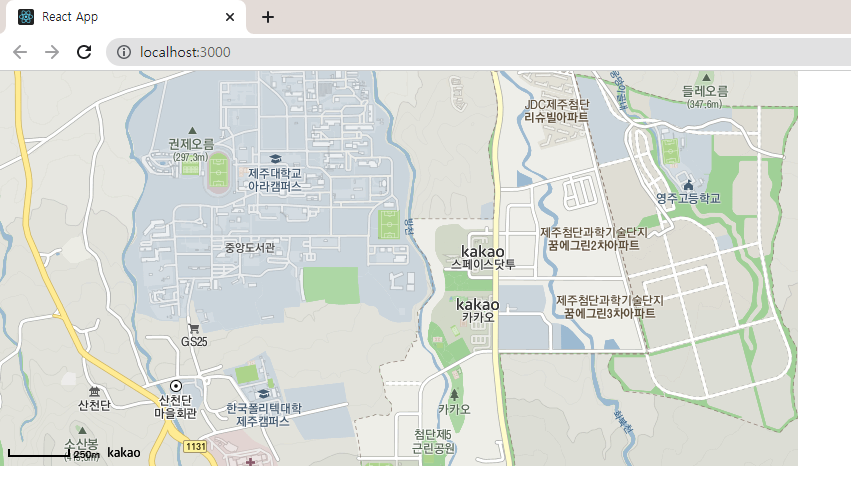Click the 250m map scale bar

tap(39, 453)
